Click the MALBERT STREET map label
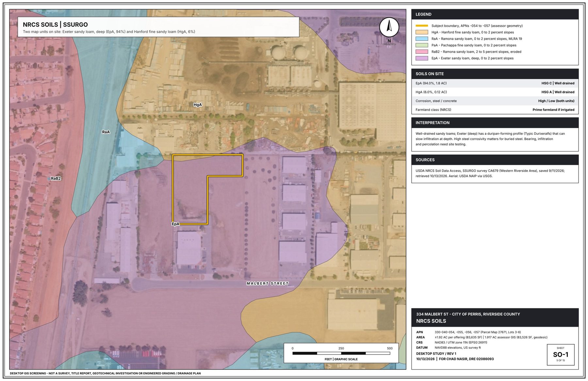This screenshot has width=588, height=381. point(268,284)
